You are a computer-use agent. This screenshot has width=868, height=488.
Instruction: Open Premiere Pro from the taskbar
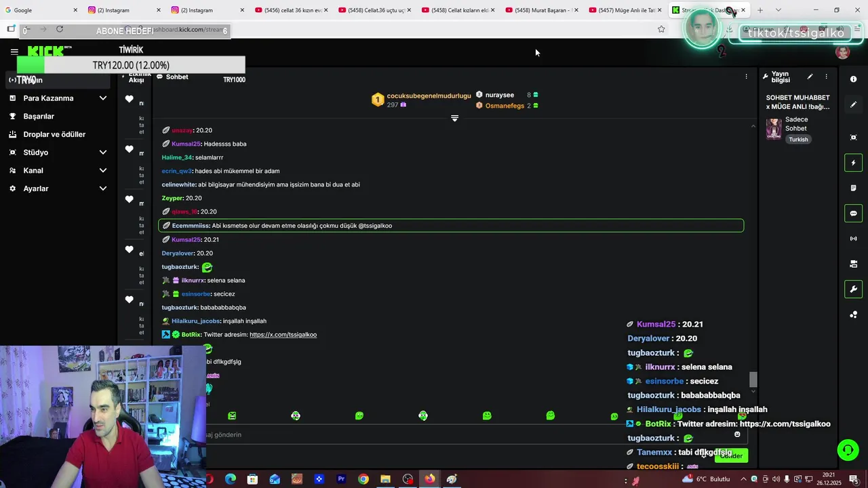click(341, 479)
